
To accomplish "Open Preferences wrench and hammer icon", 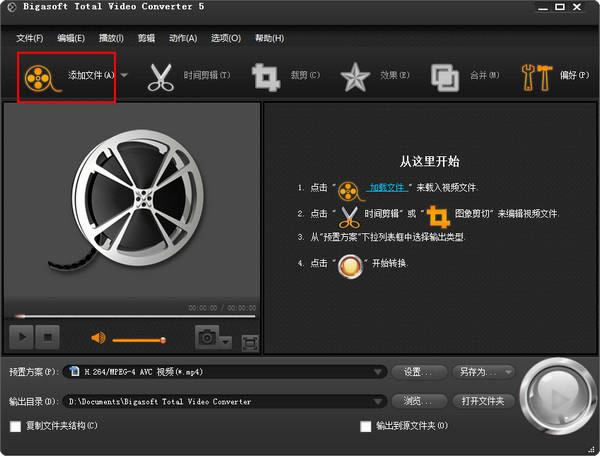I will tap(537, 78).
